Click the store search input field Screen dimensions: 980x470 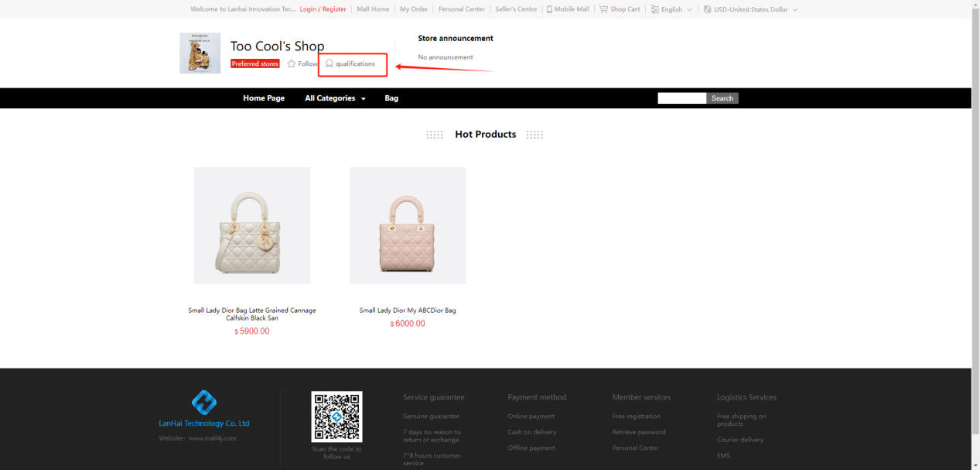[682, 98]
